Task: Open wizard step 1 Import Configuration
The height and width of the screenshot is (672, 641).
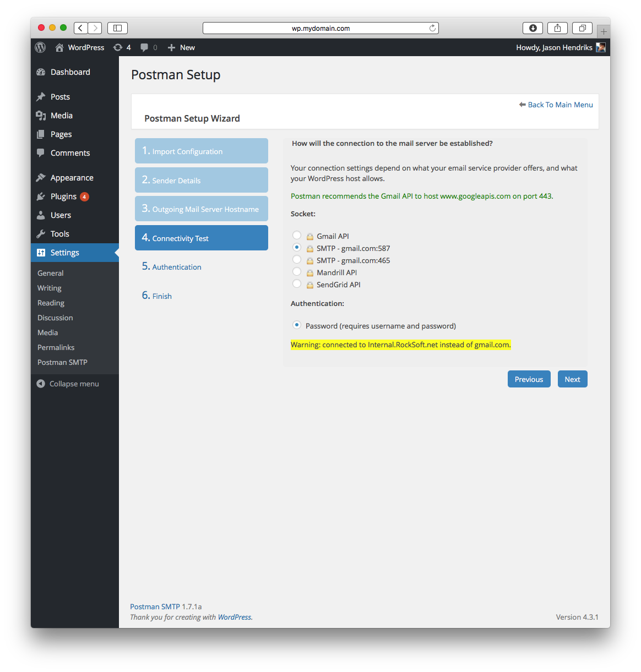Action: [202, 151]
